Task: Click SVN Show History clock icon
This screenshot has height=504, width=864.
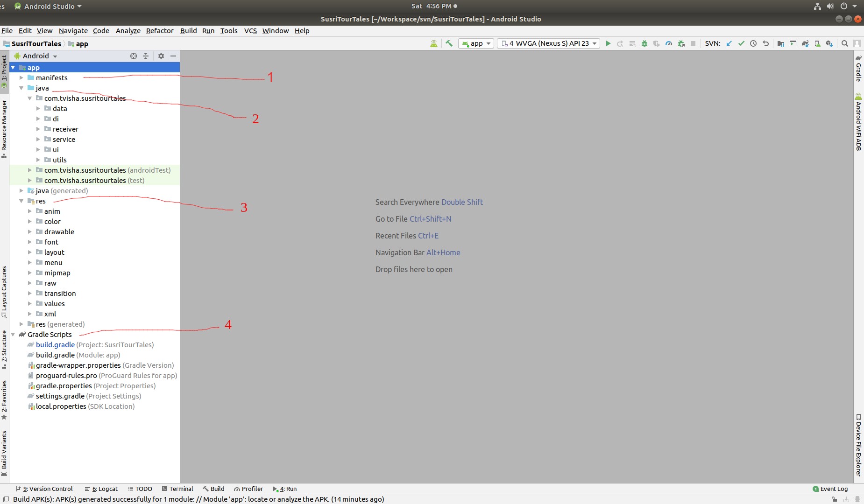Action: [x=753, y=43]
